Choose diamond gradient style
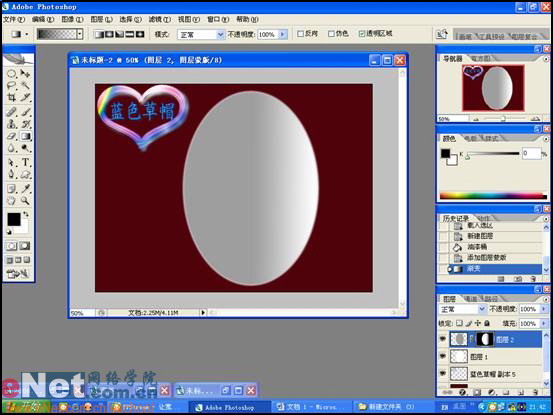Screen dimensions: 553x415 140,34
